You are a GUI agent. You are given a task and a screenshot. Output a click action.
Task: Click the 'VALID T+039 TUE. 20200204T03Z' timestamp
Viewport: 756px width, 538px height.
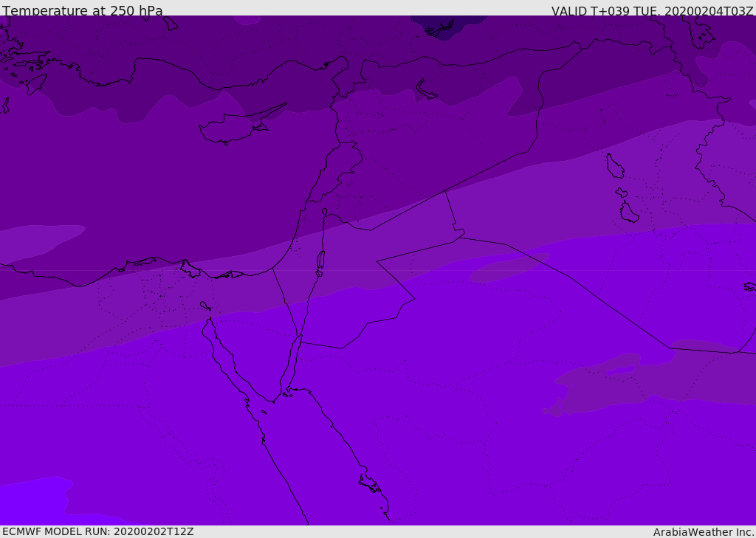[653, 11]
